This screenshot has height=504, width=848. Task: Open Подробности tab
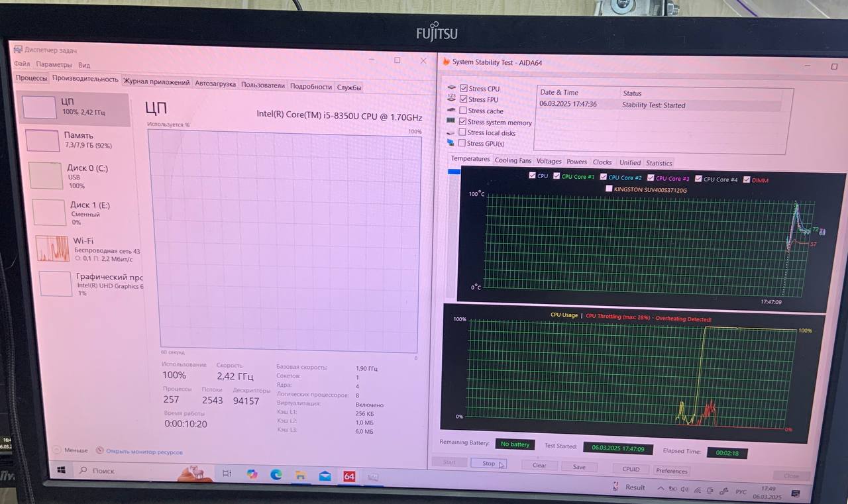tap(311, 87)
